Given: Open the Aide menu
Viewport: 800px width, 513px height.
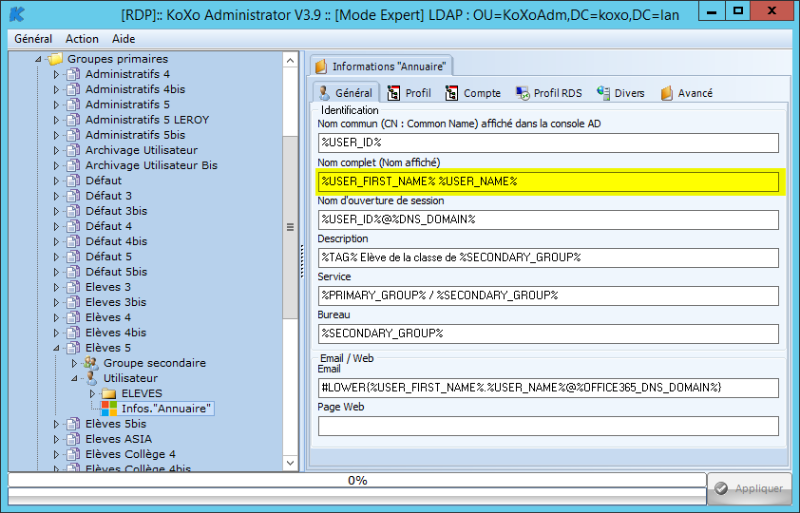Looking at the screenshot, I should pos(123,39).
